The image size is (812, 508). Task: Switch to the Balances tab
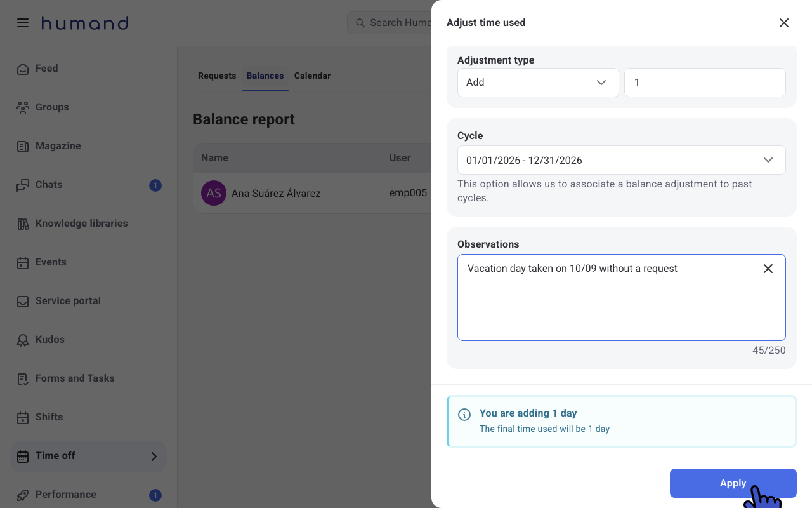click(265, 76)
